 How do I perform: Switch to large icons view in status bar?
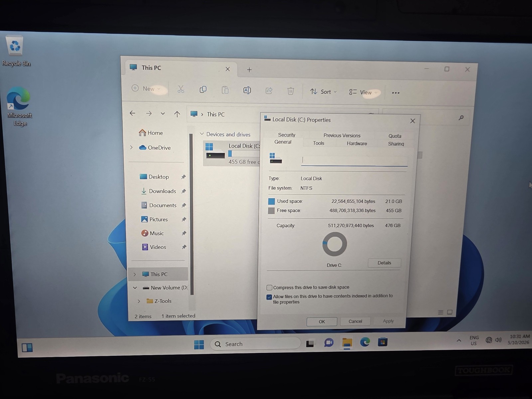[450, 312]
